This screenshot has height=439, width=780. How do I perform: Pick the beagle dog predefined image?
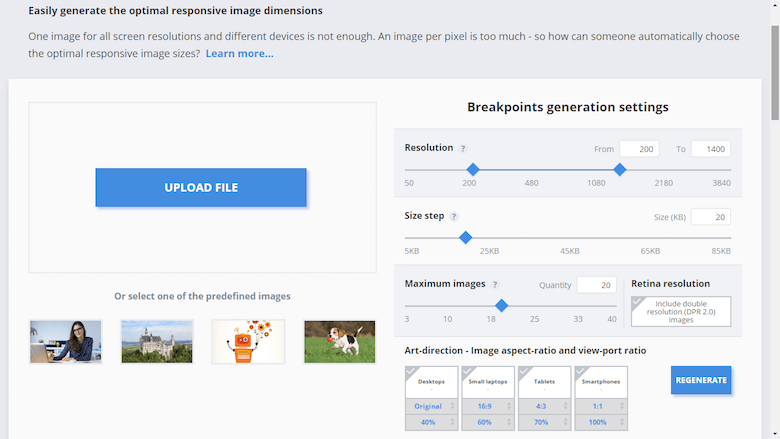pos(339,341)
